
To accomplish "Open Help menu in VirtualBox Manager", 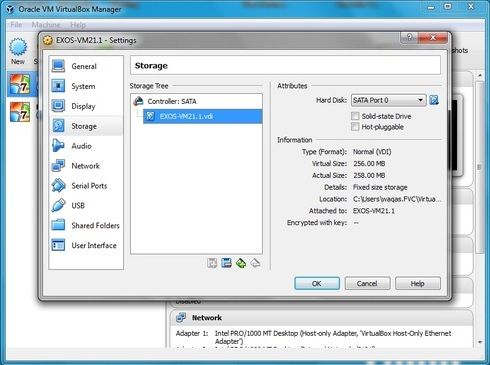I will pyautogui.click(x=78, y=25).
